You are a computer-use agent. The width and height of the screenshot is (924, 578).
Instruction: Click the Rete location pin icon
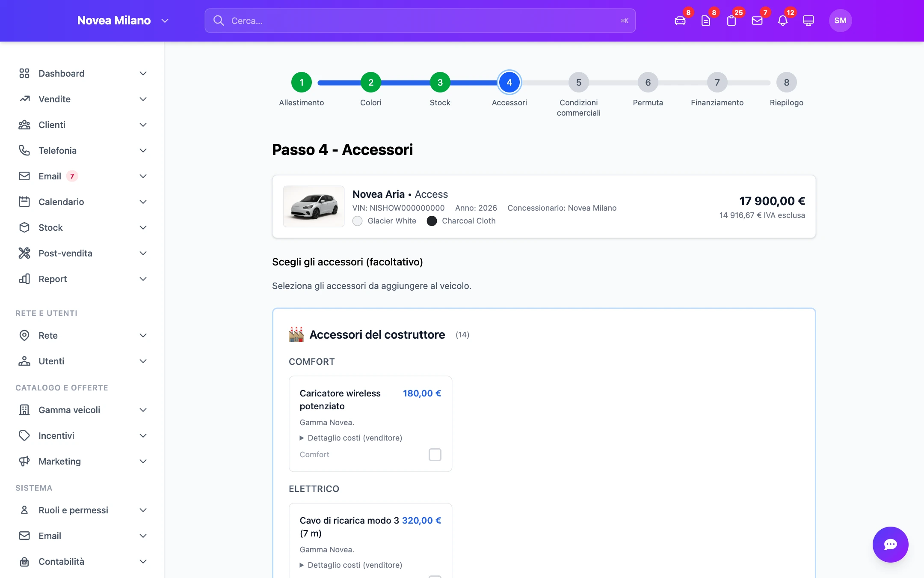24,335
